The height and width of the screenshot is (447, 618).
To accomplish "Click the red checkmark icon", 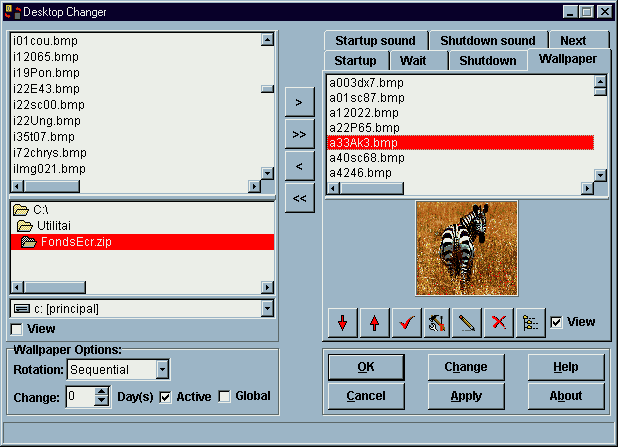I will 406,324.
